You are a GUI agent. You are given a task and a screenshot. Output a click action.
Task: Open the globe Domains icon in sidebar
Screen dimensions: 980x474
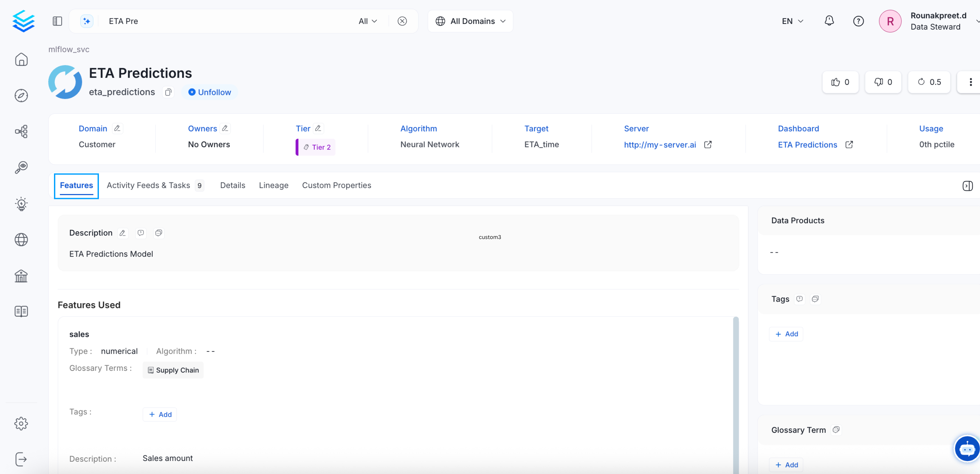tap(21, 240)
